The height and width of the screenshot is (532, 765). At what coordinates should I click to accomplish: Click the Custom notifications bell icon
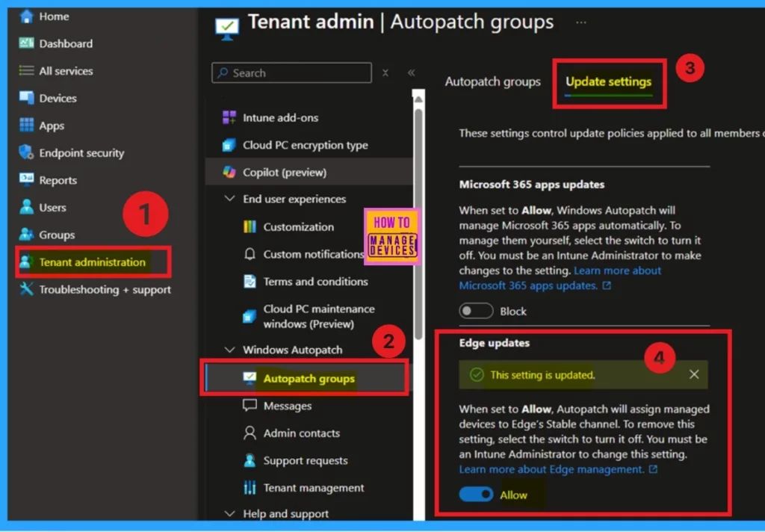coord(250,254)
